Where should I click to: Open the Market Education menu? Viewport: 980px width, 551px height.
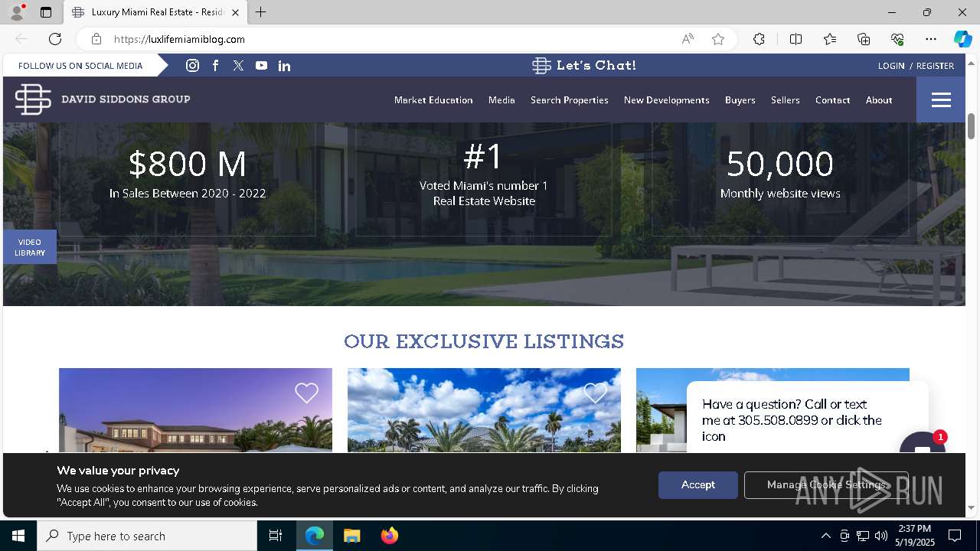(433, 100)
